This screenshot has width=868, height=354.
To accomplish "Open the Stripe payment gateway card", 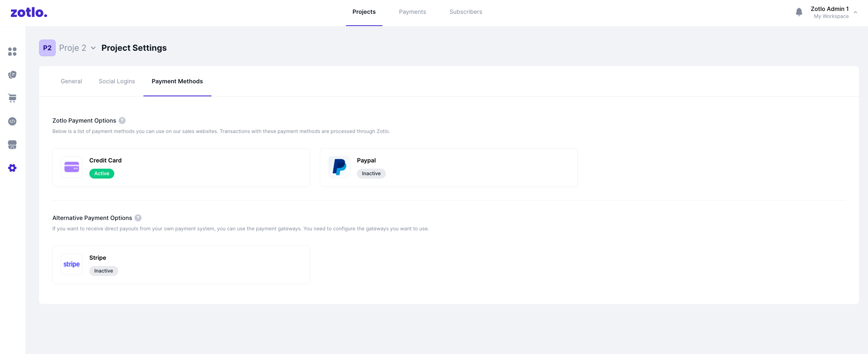I will (181, 265).
